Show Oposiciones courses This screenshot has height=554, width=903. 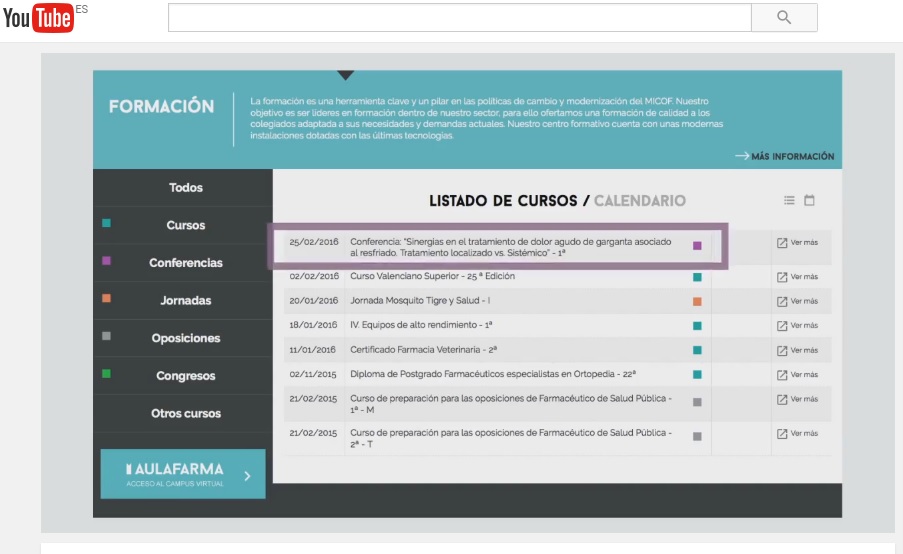coord(186,338)
